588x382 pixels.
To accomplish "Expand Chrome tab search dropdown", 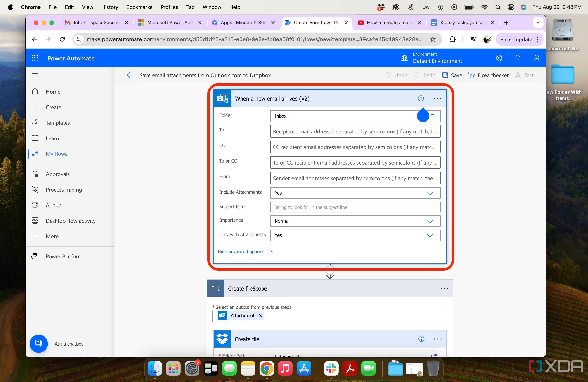I will pyautogui.click(x=538, y=23).
